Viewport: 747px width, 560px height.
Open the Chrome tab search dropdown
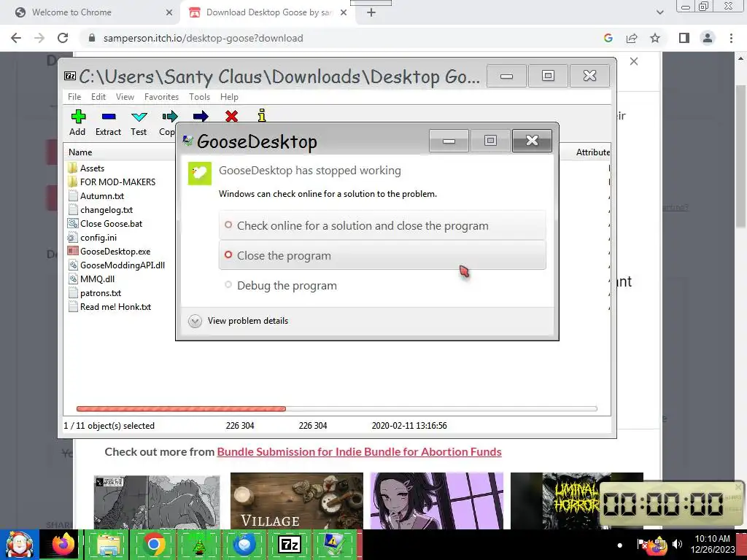(x=659, y=13)
